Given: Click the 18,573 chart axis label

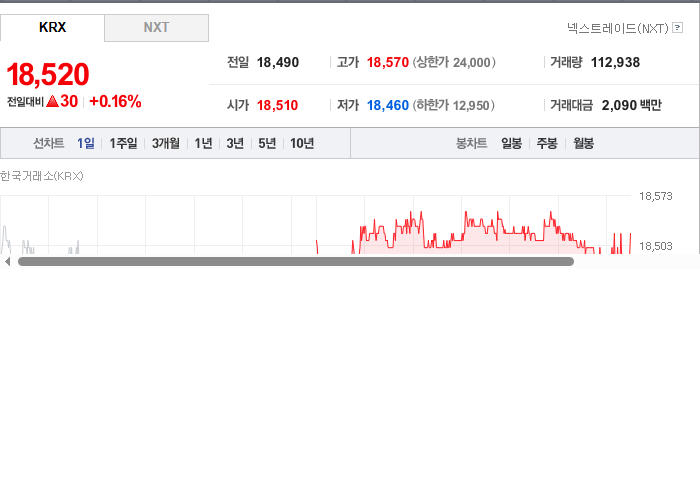Looking at the screenshot, I should click(x=655, y=196).
